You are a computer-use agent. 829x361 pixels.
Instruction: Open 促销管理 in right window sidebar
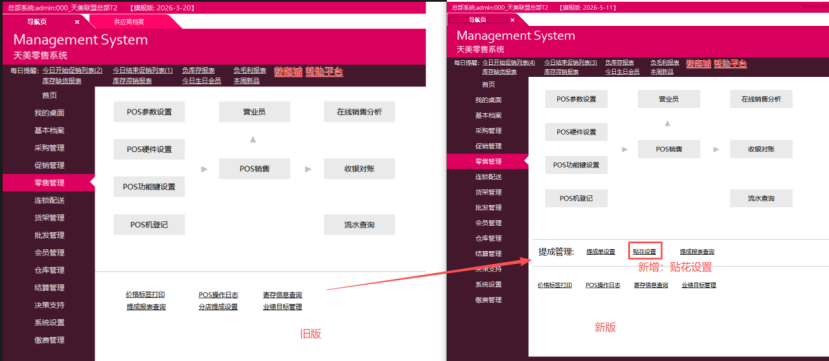[488, 146]
